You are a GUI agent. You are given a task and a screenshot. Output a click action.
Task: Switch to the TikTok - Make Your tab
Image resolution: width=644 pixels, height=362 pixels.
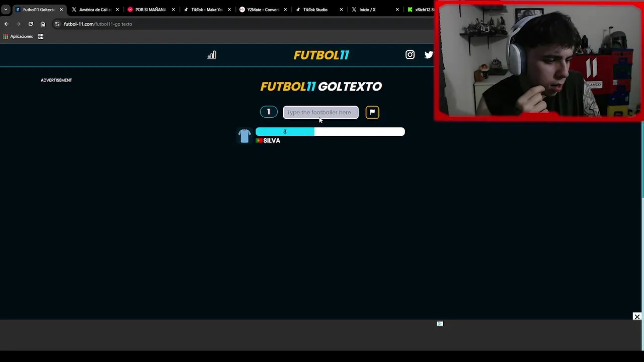pos(207,10)
